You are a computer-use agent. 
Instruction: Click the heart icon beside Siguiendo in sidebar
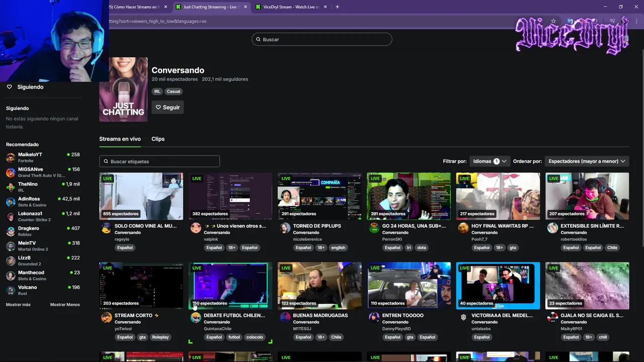(x=9, y=87)
